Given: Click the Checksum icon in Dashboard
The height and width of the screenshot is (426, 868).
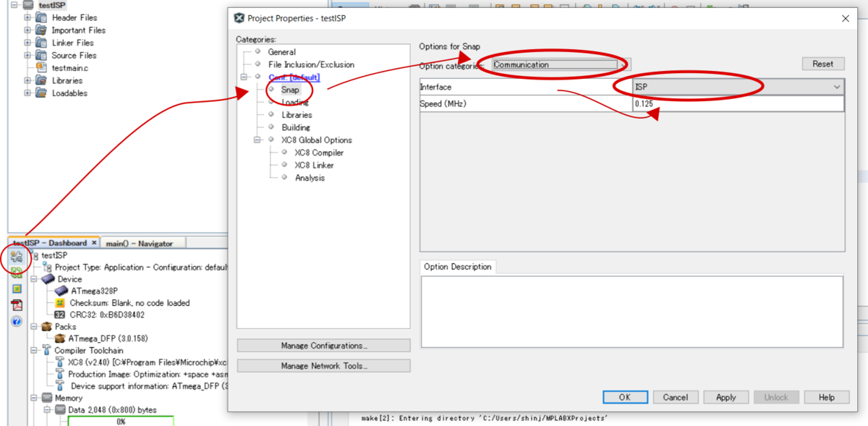Looking at the screenshot, I should (61, 303).
